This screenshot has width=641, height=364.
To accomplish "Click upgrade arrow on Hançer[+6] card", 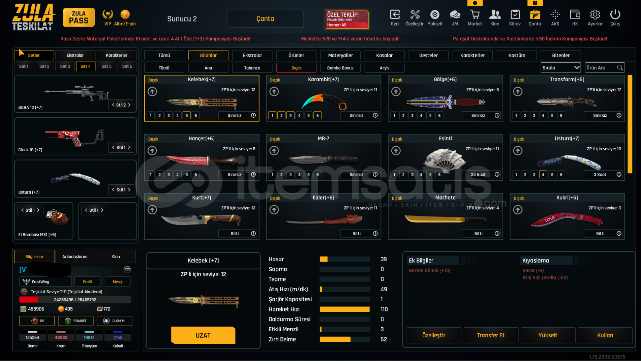I will tap(152, 151).
